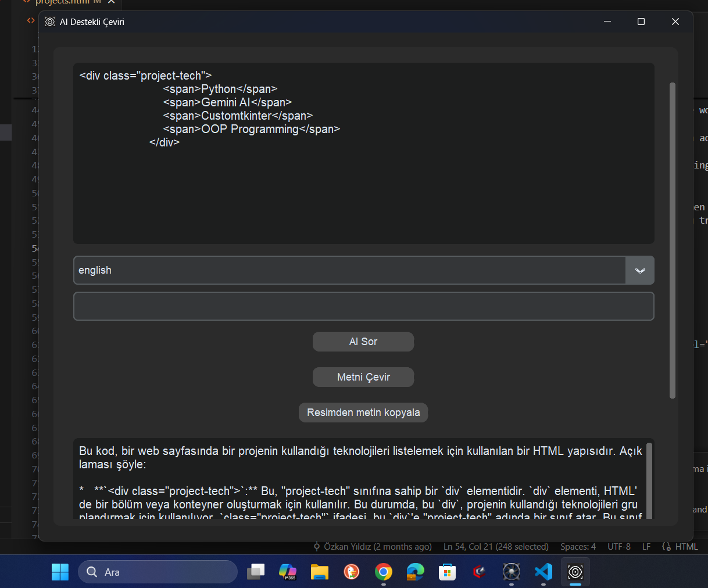Open Microsoft Store from taskbar
The image size is (708, 588).
[447, 572]
